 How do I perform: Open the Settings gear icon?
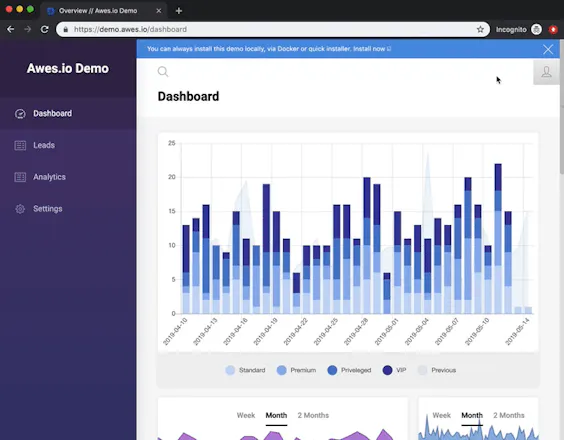point(20,209)
